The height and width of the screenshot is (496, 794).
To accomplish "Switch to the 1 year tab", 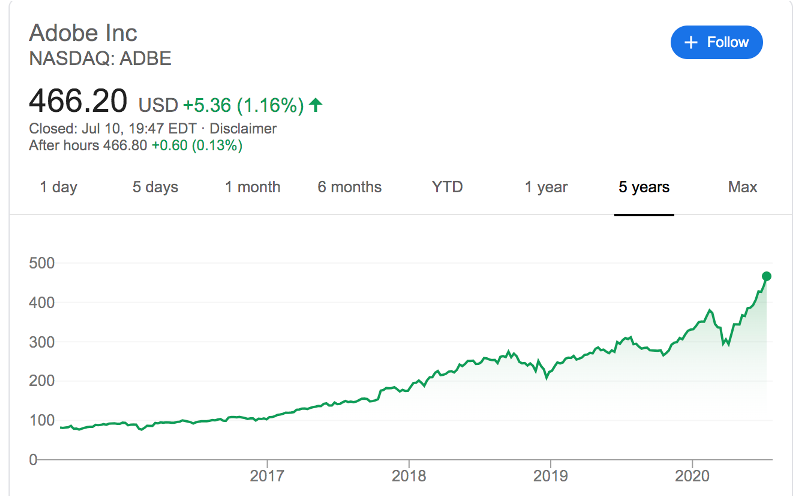I will pyautogui.click(x=546, y=187).
